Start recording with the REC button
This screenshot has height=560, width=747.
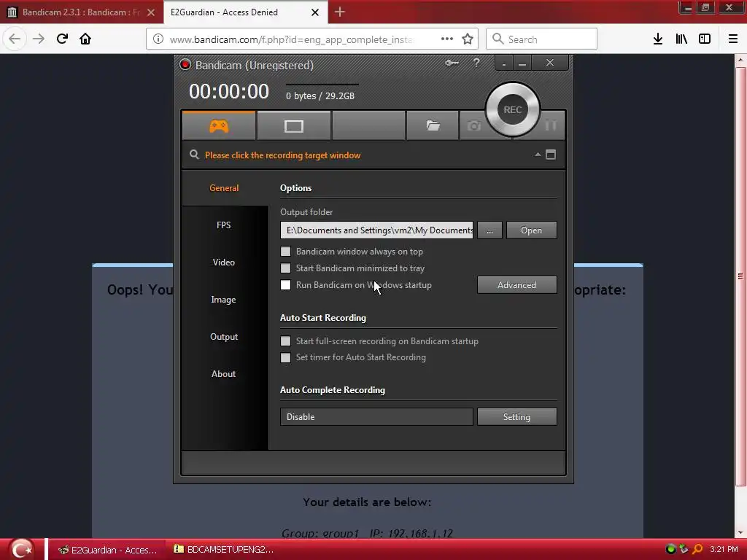513,109
